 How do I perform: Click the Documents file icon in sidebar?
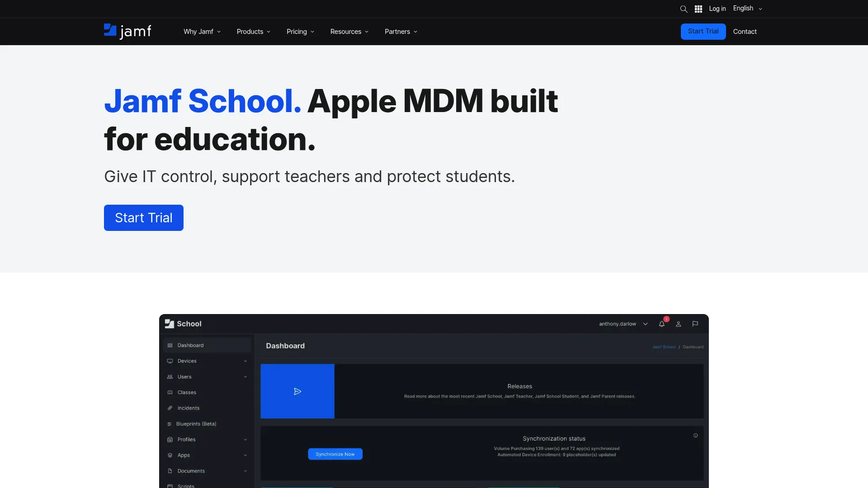[170, 471]
